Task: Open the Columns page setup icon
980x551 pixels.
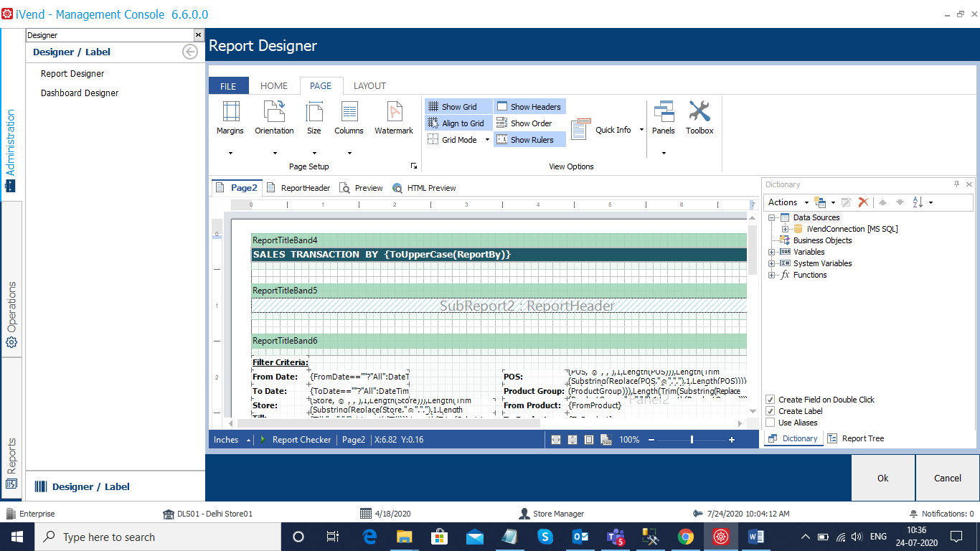Action: tap(349, 112)
